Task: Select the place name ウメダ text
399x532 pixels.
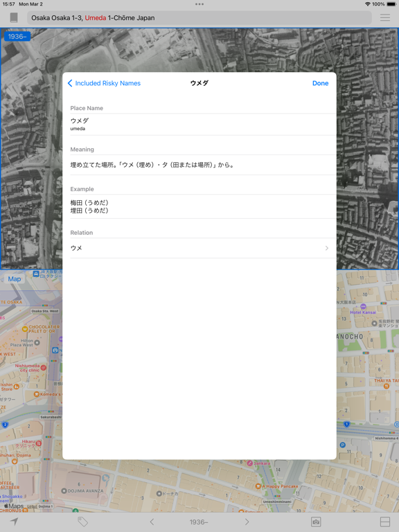Action: (80, 121)
